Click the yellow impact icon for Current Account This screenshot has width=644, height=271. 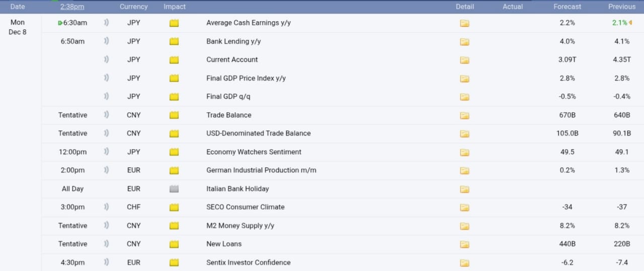174,60
